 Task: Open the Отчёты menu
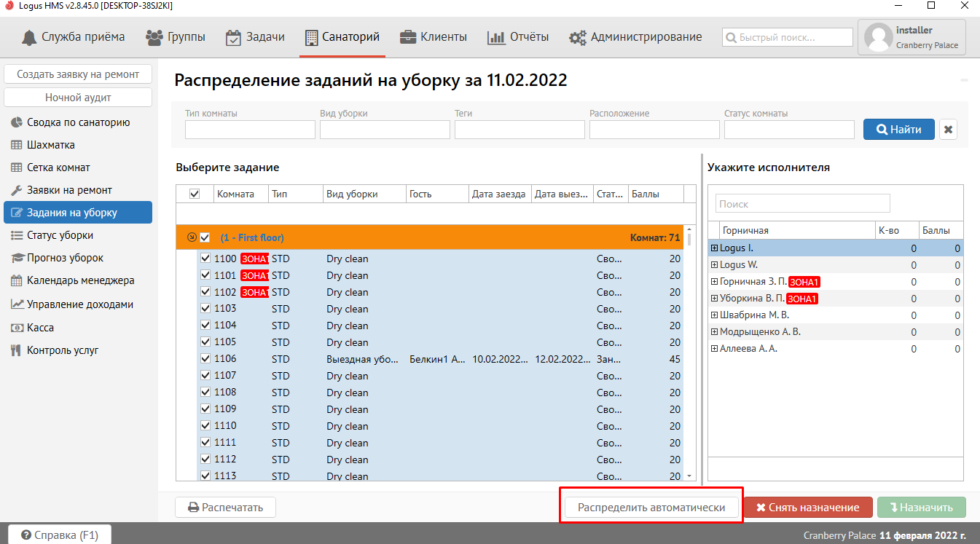pos(518,37)
